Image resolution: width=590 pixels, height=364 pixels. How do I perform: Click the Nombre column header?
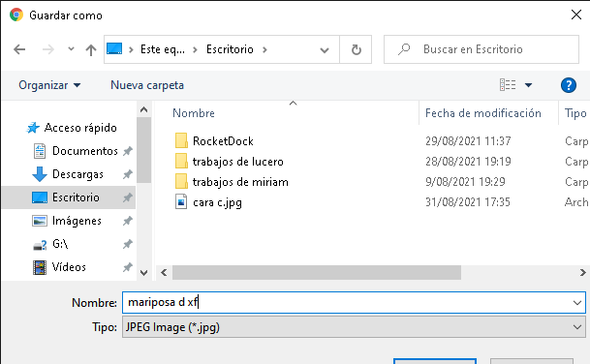tap(194, 113)
